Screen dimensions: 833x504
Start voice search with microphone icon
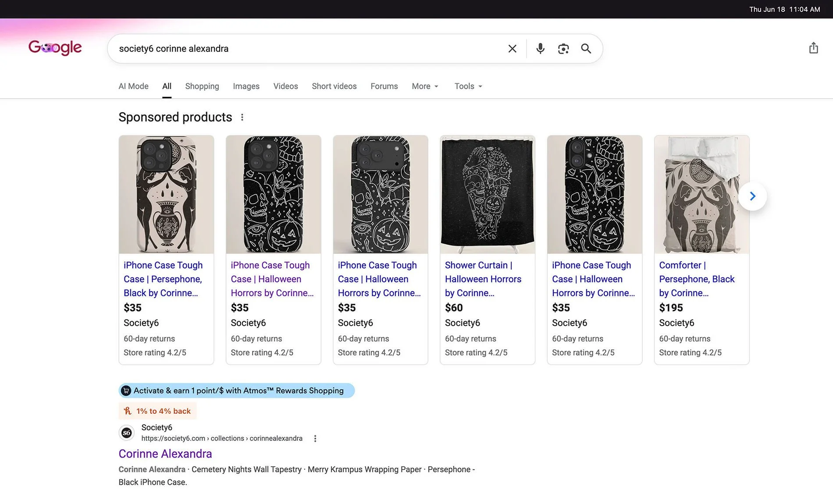point(541,49)
